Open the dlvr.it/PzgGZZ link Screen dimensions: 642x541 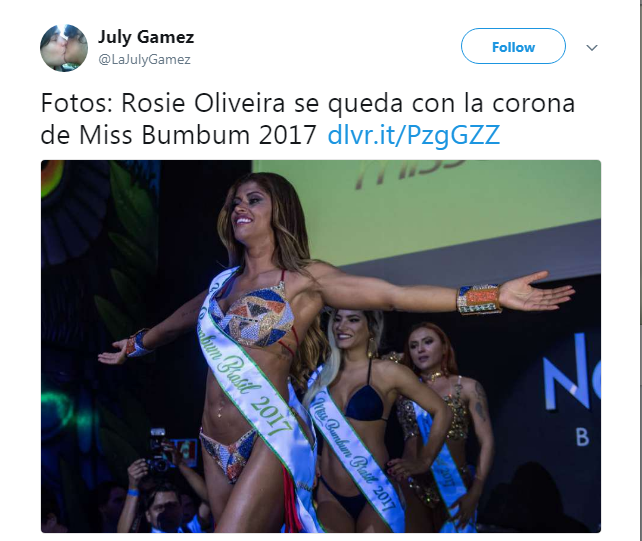click(x=414, y=135)
